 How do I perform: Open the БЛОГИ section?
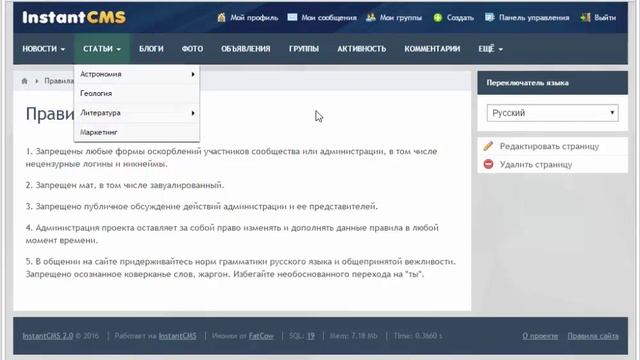[x=151, y=49]
